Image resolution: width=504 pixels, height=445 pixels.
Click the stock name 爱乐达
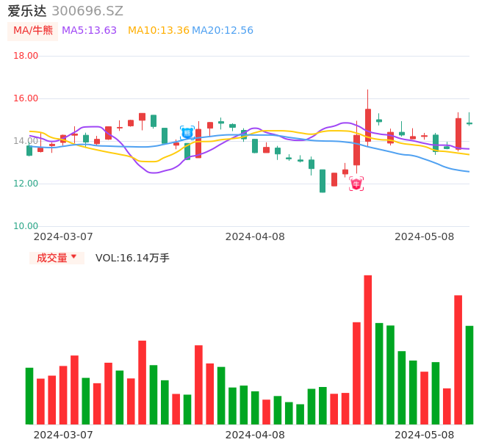click(x=27, y=11)
